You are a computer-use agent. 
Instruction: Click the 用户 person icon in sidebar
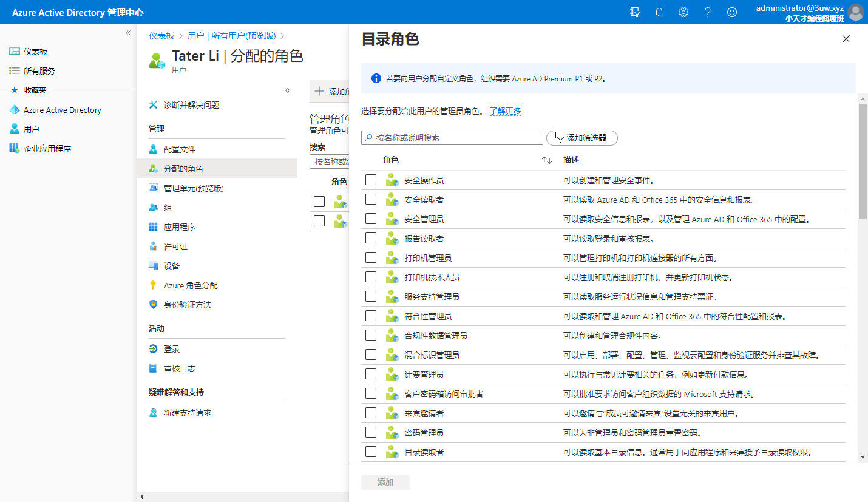coord(15,129)
